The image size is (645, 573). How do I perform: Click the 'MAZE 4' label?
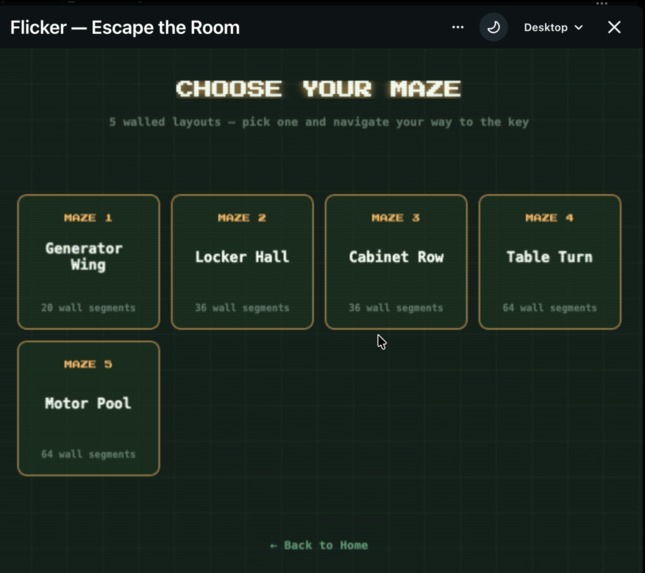[x=550, y=218]
